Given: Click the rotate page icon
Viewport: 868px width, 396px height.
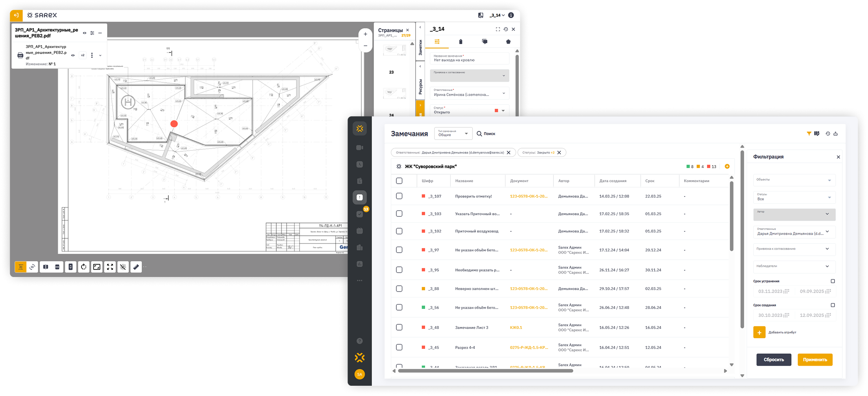Looking at the screenshot, I should (83, 267).
